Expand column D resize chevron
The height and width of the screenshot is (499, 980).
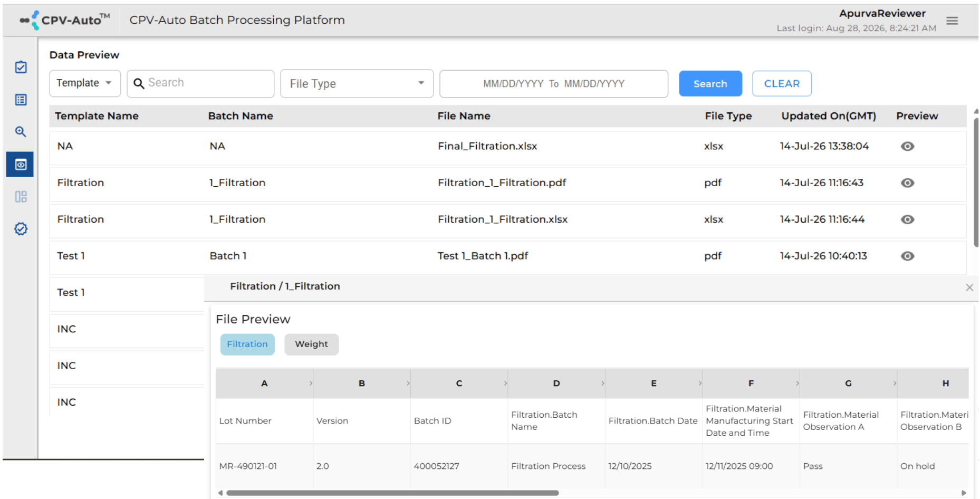coord(603,383)
